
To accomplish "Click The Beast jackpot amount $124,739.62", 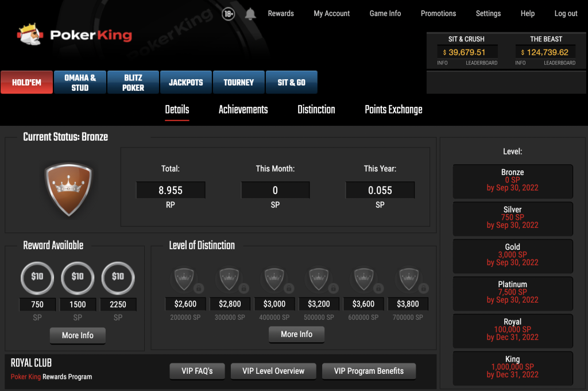I will click(546, 52).
